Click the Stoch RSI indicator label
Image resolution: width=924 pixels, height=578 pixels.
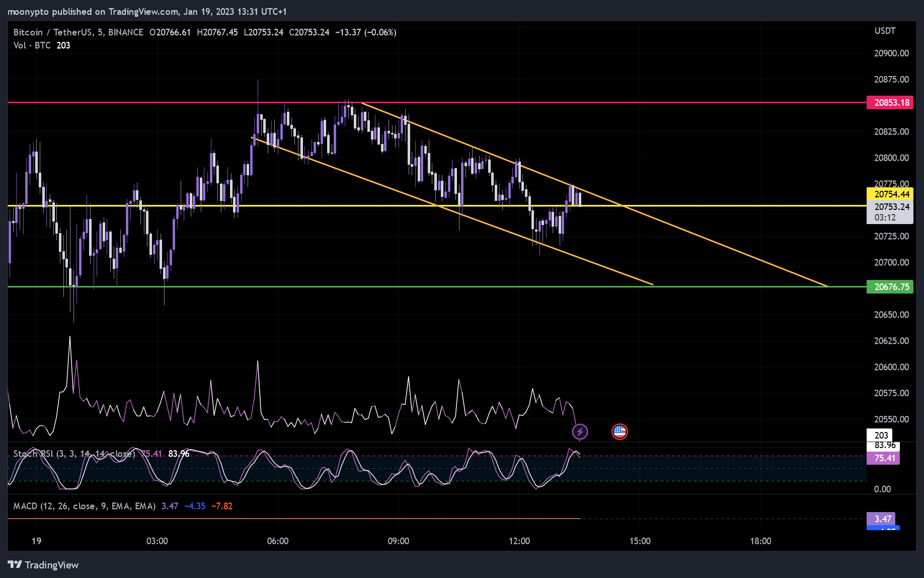point(74,454)
